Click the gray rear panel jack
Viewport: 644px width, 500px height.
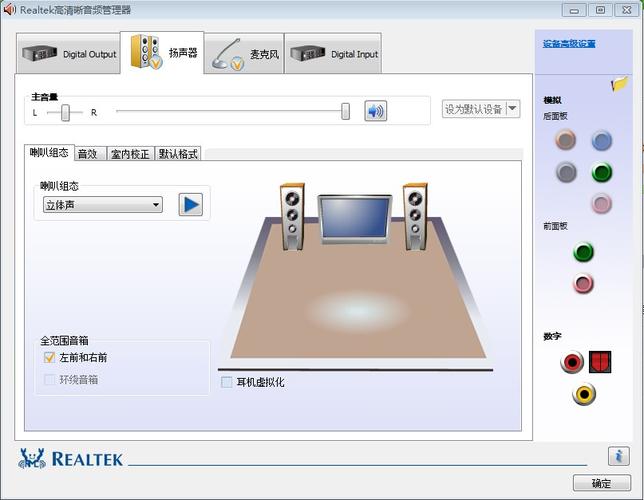566,172
